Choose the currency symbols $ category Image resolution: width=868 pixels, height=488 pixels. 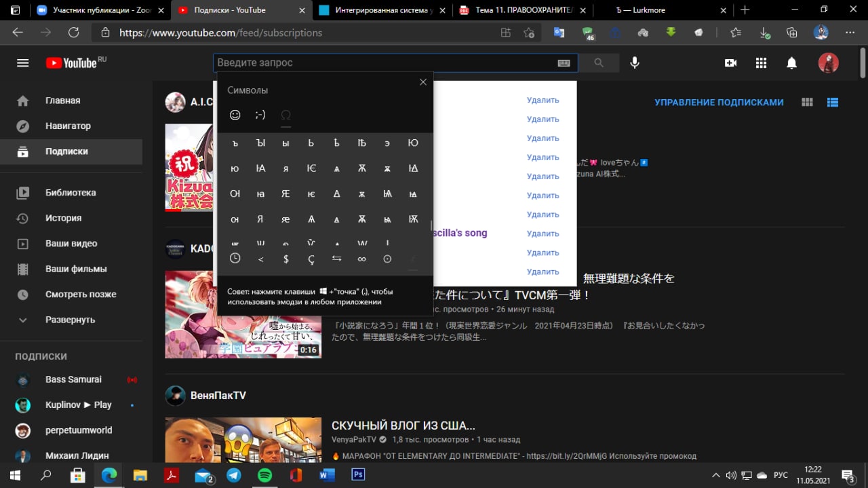point(285,259)
